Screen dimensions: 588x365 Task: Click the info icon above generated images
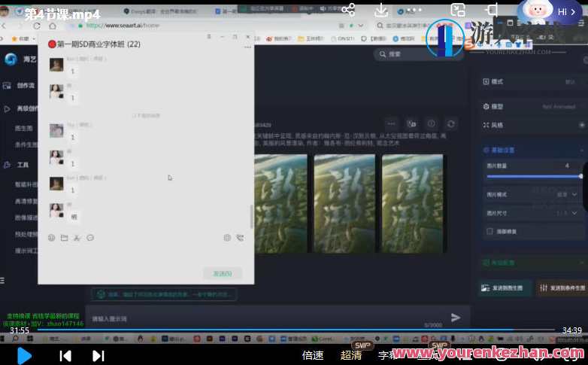pos(432,124)
